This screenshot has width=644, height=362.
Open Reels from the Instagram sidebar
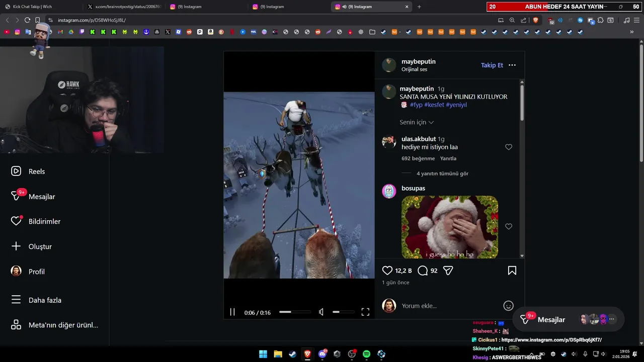[x=28, y=171]
